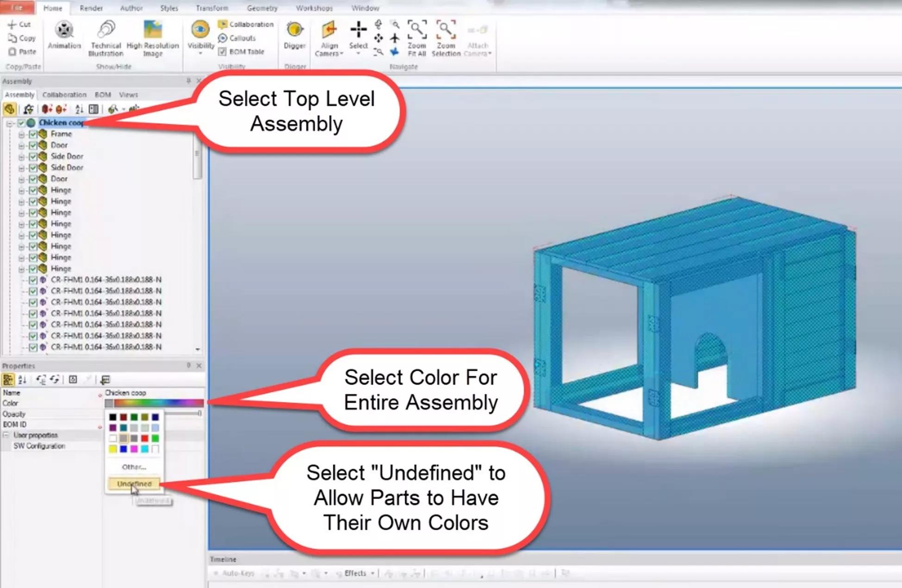Uncheck Chicken coop visibility checkbox
This screenshot has height=588, width=902.
coord(21,123)
